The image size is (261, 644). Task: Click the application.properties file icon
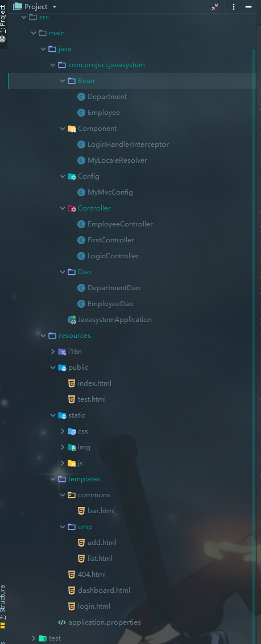62,622
